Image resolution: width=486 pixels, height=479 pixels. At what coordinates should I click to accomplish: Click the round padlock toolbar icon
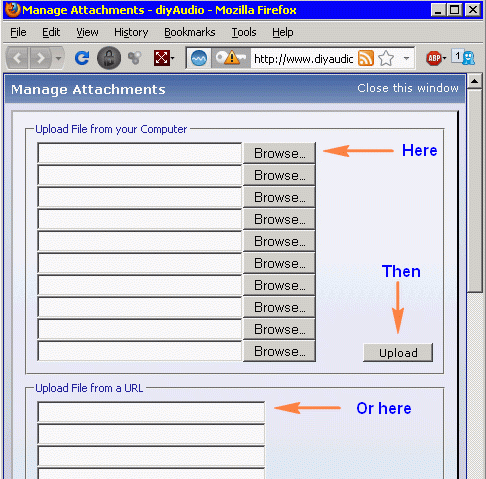pyautogui.click(x=109, y=58)
